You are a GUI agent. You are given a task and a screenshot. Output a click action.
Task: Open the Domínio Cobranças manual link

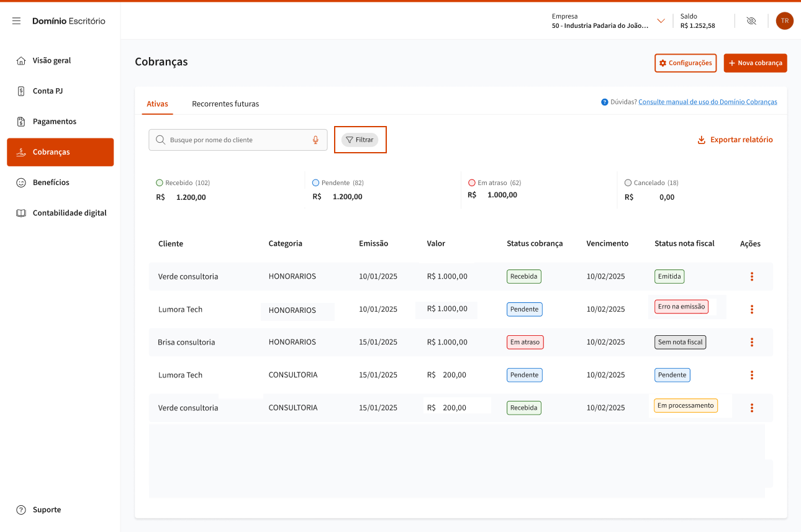[707, 102]
